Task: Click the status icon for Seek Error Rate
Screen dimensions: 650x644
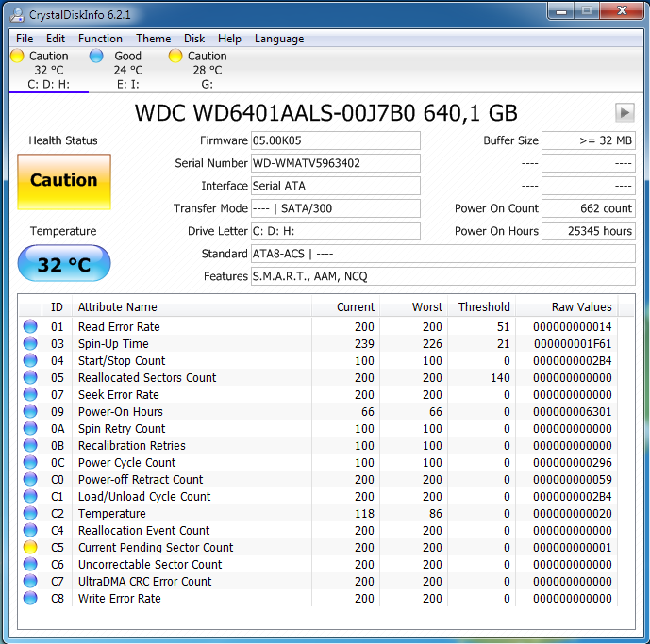Action: (x=30, y=394)
